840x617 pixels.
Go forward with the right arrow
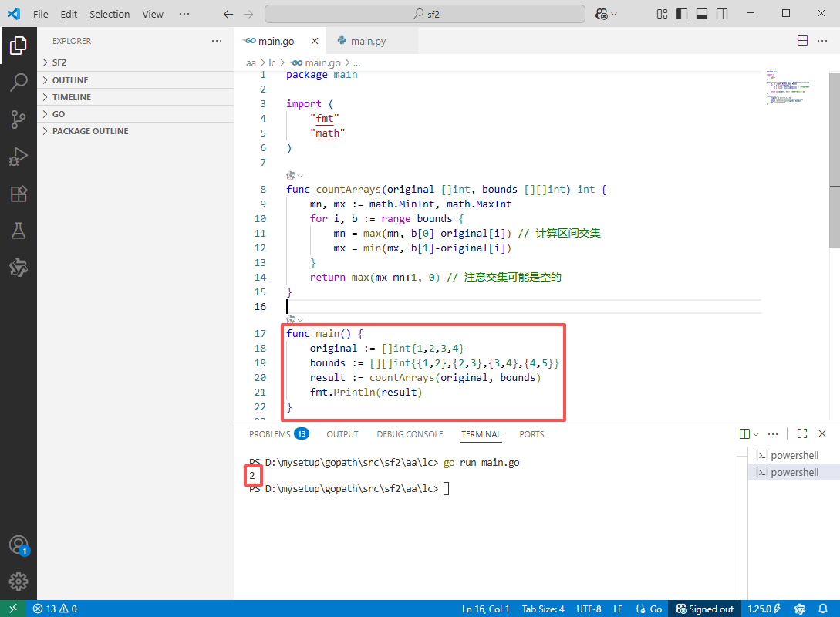248,14
